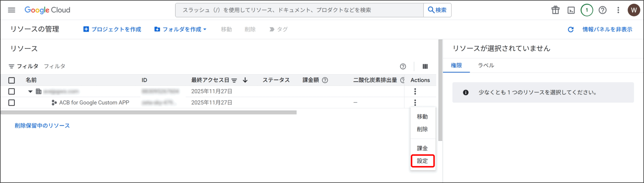Click the refresh icon beside info panel link
The height and width of the screenshot is (183, 644).
(571, 29)
